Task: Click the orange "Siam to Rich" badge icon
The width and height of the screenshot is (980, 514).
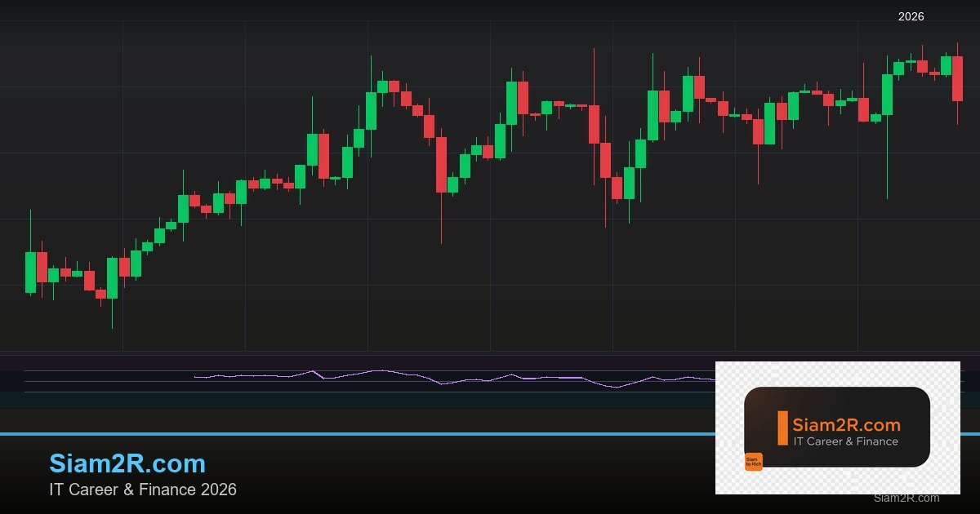Action: [753, 462]
